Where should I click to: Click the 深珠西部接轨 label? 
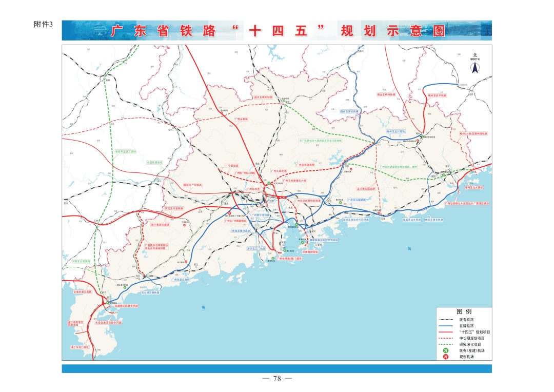click(x=310, y=252)
